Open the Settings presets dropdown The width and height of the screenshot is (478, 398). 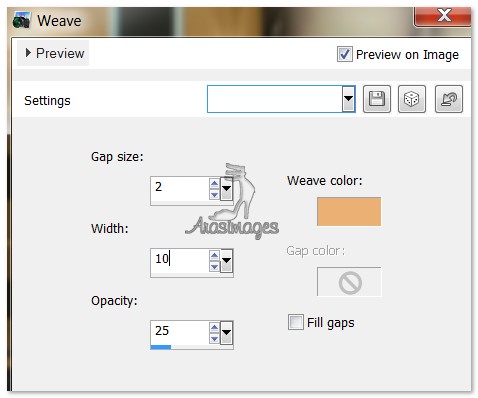pyautogui.click(x=348, y=99)
